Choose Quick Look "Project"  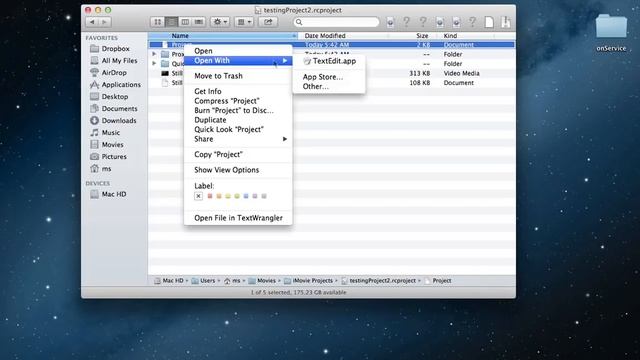tap(238, 129)
